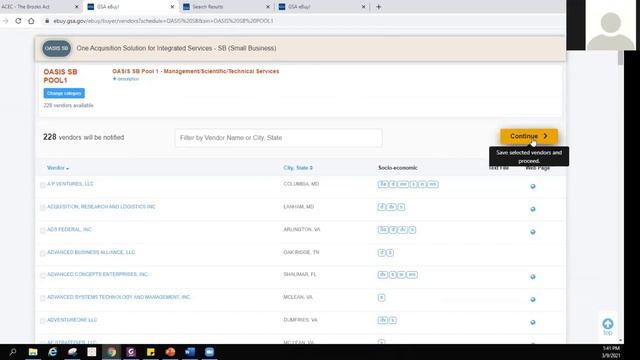Screen dimensions: 640x360
Task: Click the '228 vendors available' text
Action: (x=69, y=105)
